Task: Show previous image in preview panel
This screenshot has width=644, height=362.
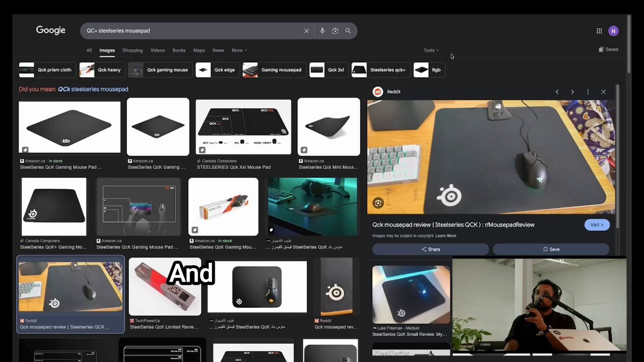Action: [x=557, y=92]
